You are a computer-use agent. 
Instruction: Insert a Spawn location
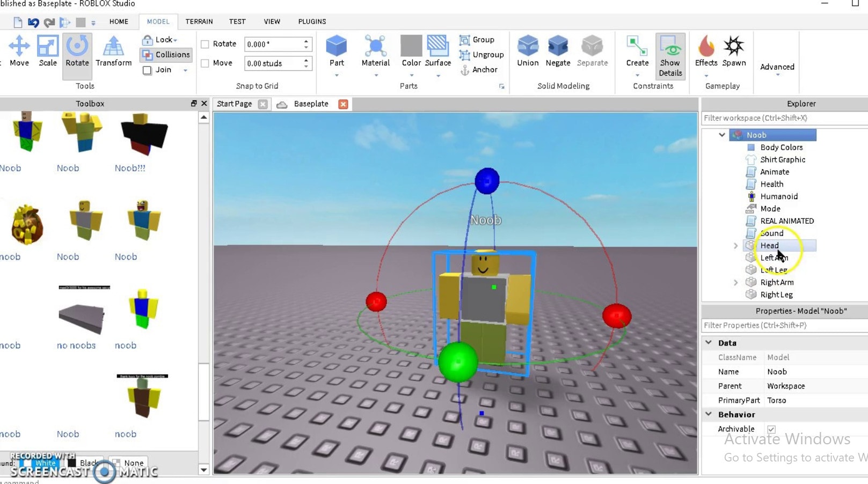(734, 52)
